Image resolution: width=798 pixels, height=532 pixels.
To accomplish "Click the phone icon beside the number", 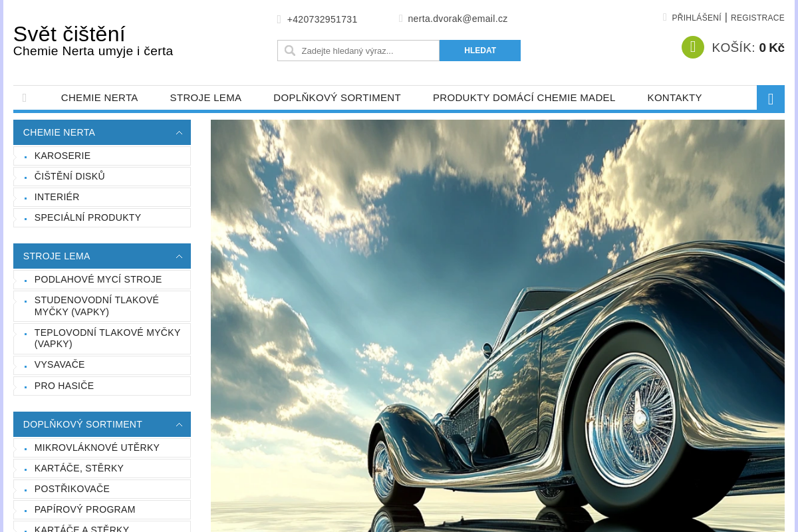I will 279,19.
